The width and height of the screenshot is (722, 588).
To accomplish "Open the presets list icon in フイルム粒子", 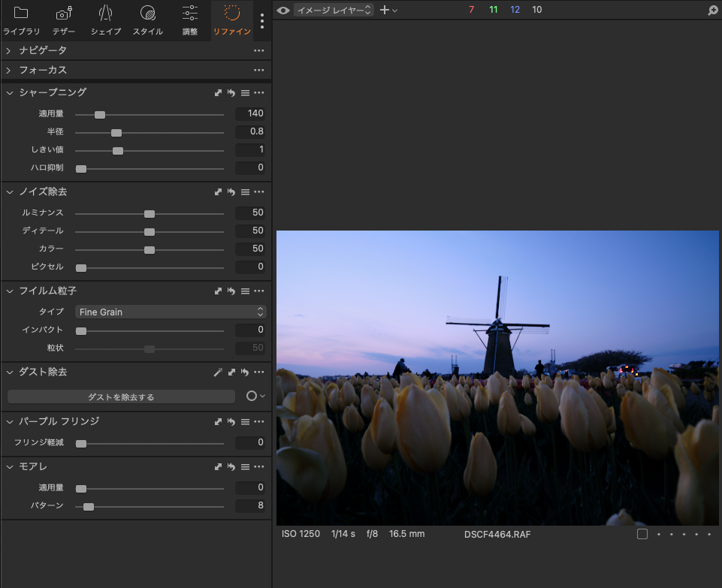I will pyautogui.click(x=245, y=291).
